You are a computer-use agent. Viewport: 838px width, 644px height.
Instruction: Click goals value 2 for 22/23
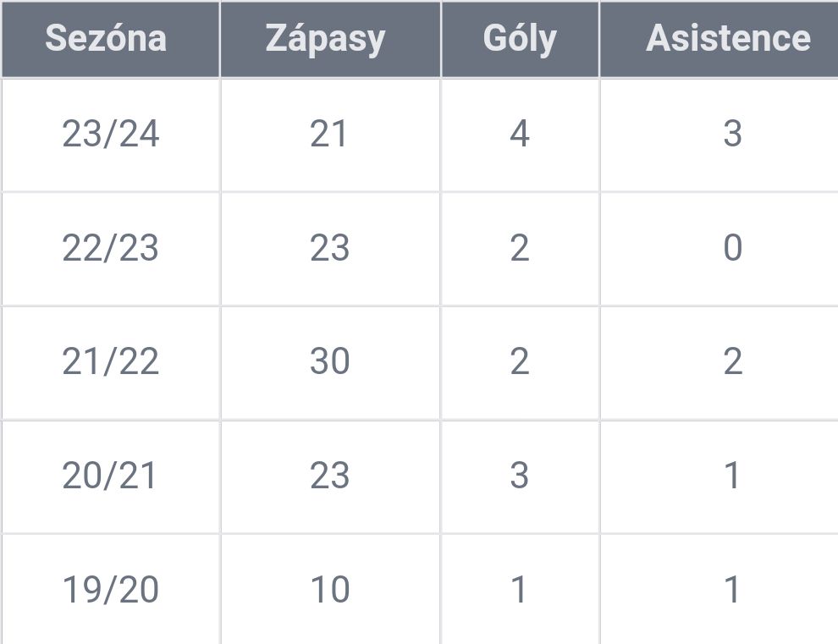[x=520, y=248]
